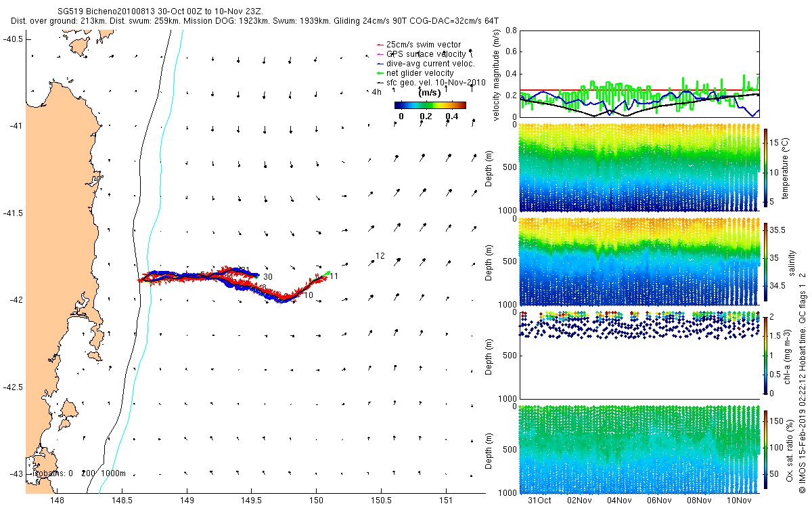Click longitude tick label "150.5"

[x=380, y=501]
